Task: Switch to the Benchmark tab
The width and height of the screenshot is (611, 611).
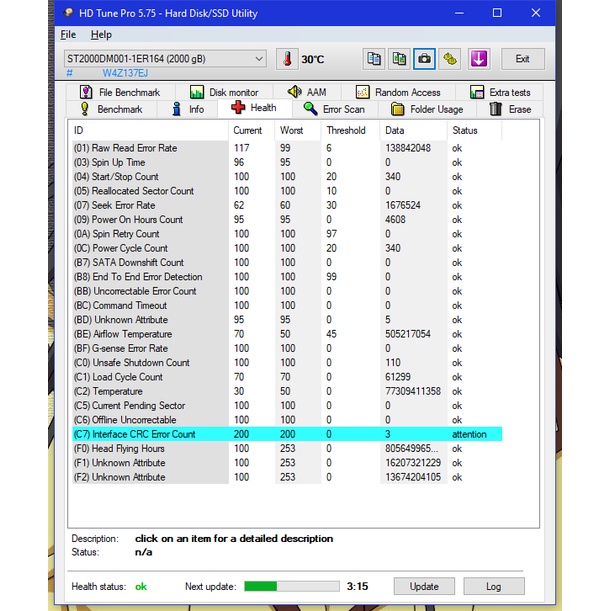Action: click(111, 109)
